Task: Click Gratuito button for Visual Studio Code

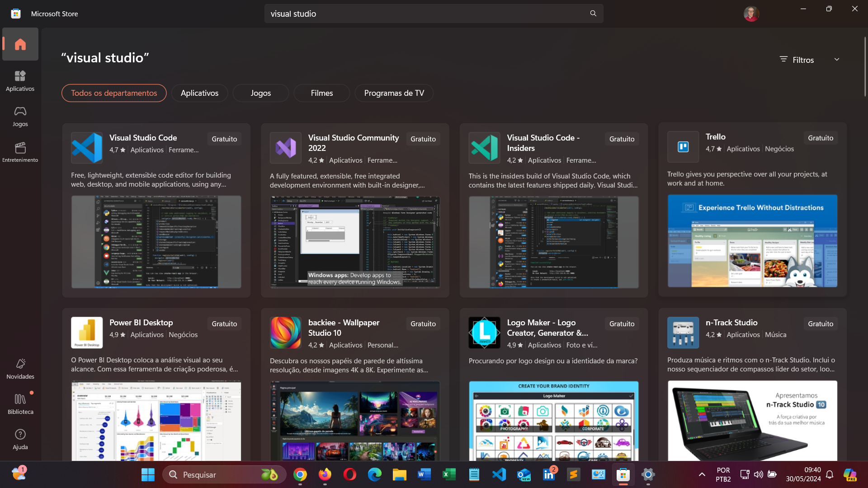Action: tap(224, 139)
